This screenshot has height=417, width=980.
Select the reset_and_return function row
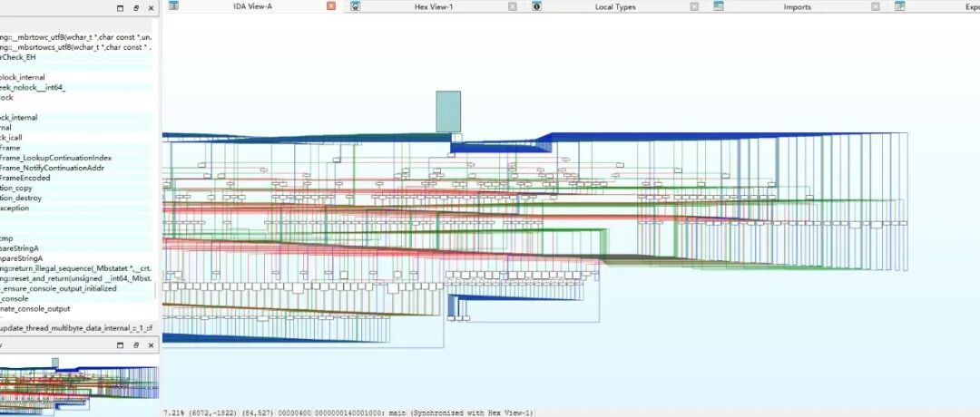coord(75,278)
